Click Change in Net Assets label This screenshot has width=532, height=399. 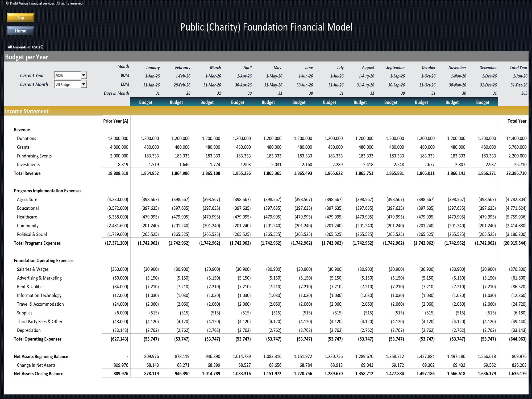click(36, 365)
